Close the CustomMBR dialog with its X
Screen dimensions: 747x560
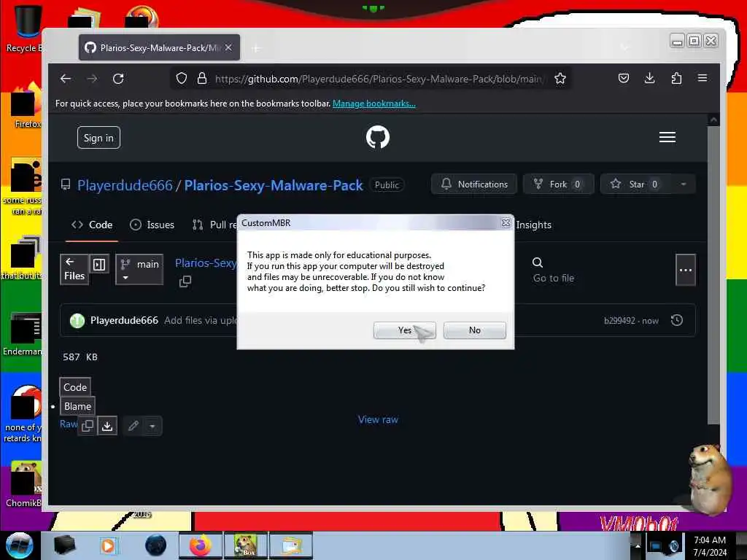(x=506, y=223)
